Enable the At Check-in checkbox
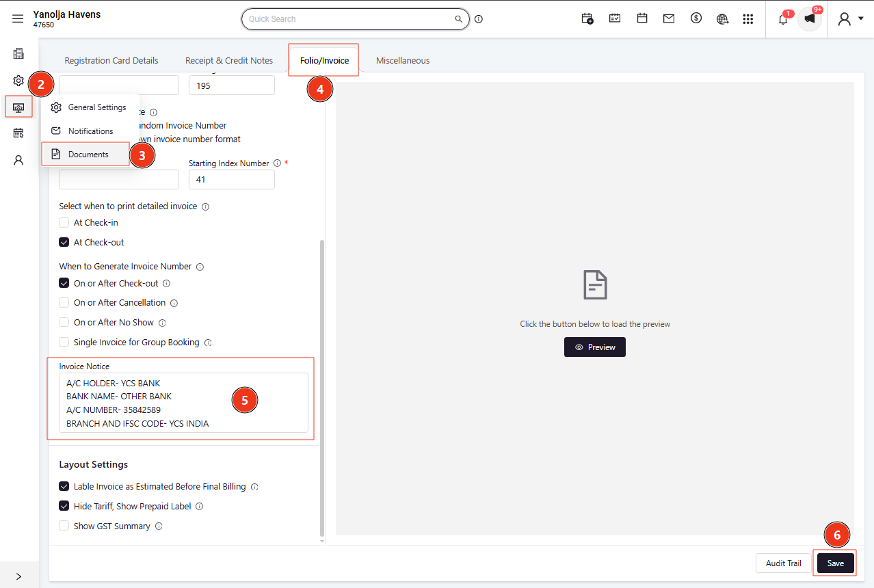Image resolution: width=874 pixels, height=588 pixels. (64, 222)
